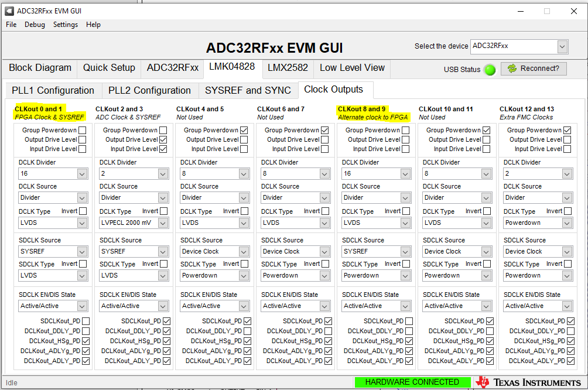Uncheck Output Drive Level for CLKout 2 and 3
This screenshot has height=390, width=588.
tap(163, 139)
